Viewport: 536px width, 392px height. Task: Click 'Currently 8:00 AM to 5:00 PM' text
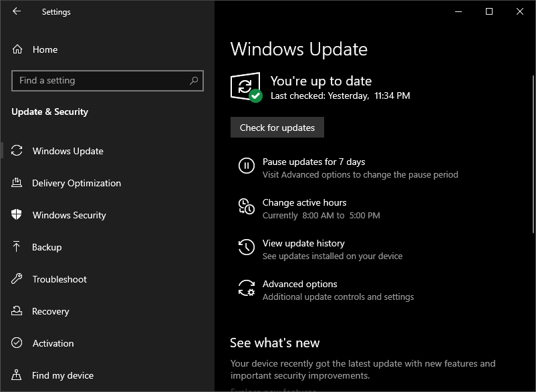pyautogui.click(x=321, y=216)
